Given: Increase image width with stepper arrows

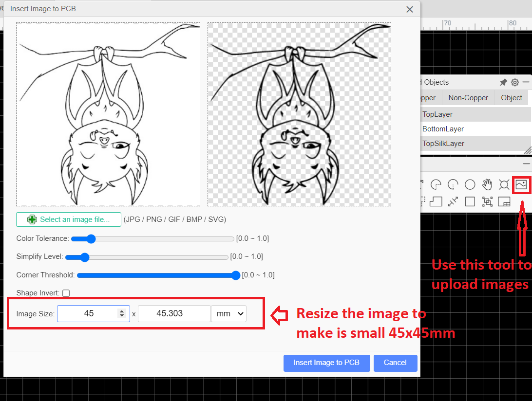Looking at the screenshot, I should pyautogui.click(x=122, y=311).
